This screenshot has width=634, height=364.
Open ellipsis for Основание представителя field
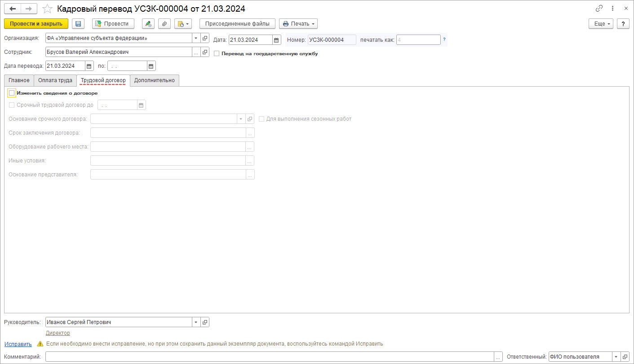point(250,175)
